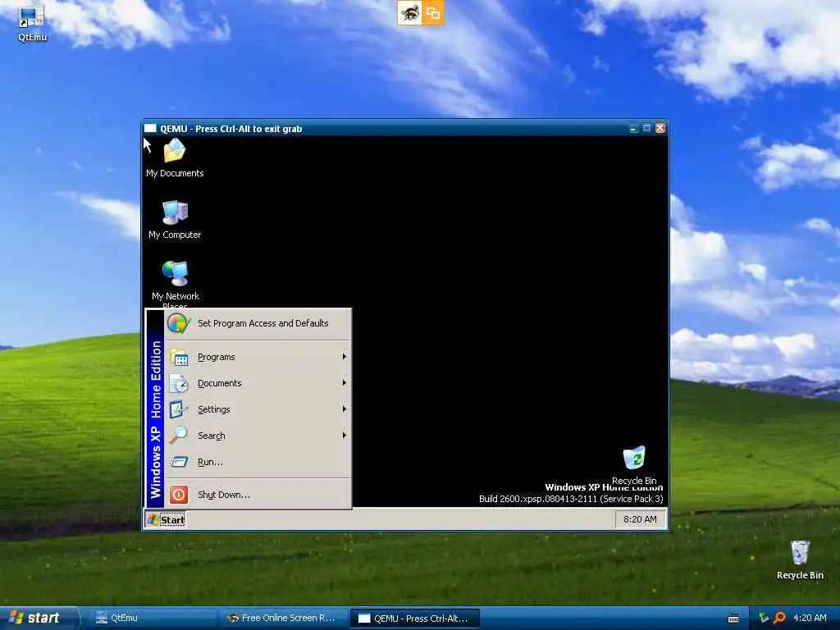Click the Programs folder icon in Start menu
Viewport: 840px width, 630px height.
[x=179, y=357]
